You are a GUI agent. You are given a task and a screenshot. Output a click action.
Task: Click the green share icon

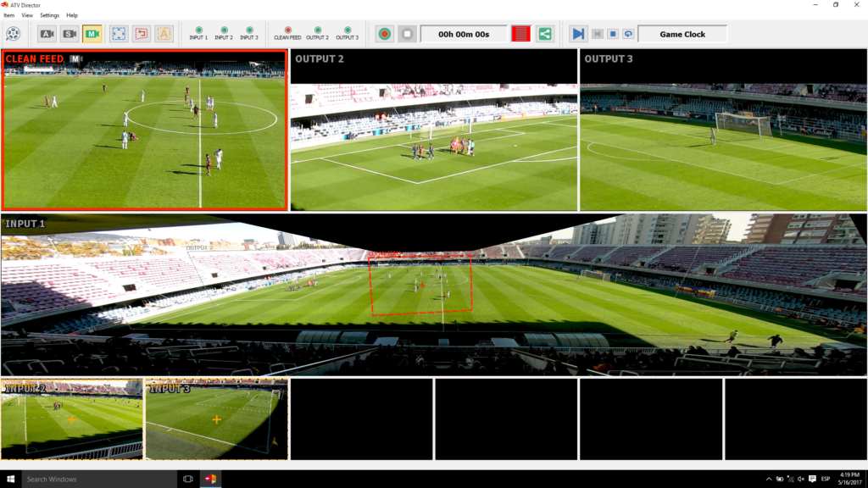tap(545, 34)
